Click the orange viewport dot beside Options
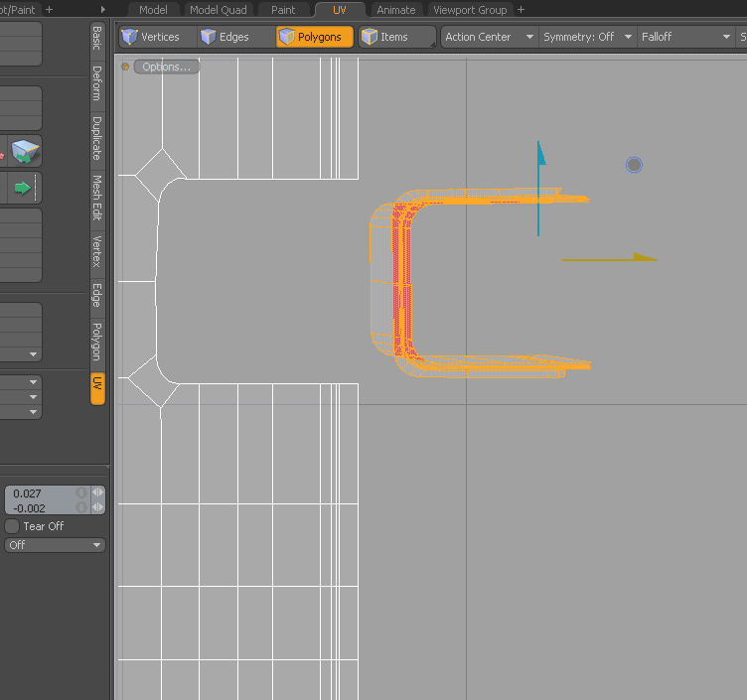Viewport: 747px width, 700px height. [125, 67]
